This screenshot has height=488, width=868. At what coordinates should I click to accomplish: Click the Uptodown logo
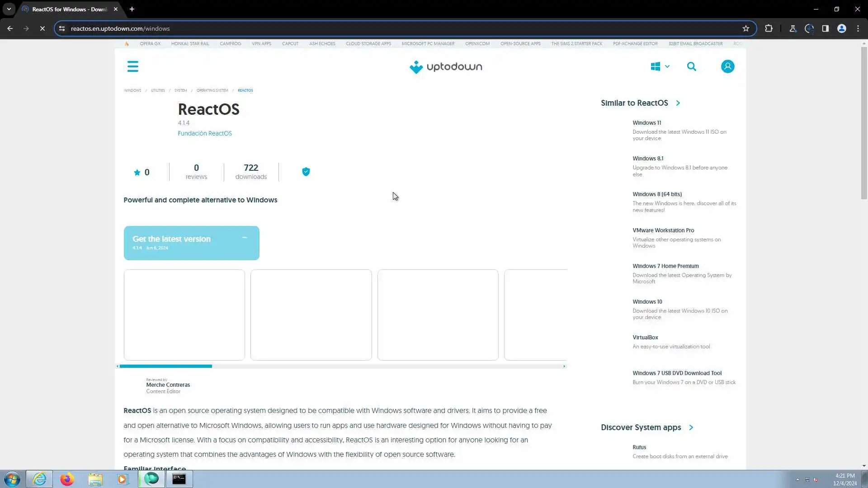coord(446,67)
